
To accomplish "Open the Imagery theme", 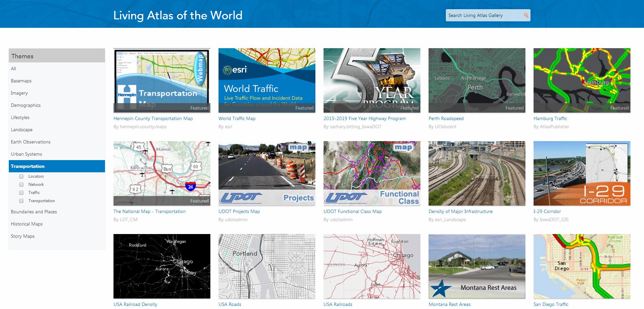I will coord(57,93).
